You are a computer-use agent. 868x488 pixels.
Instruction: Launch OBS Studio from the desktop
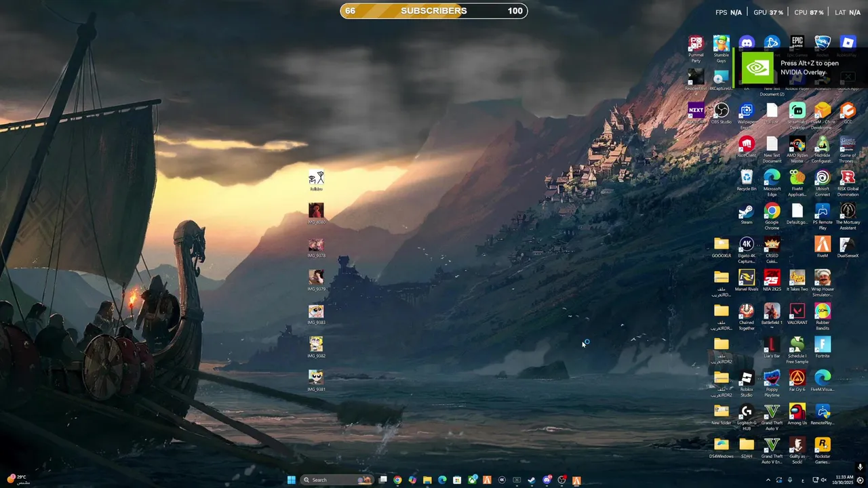[x=721, y=114]
